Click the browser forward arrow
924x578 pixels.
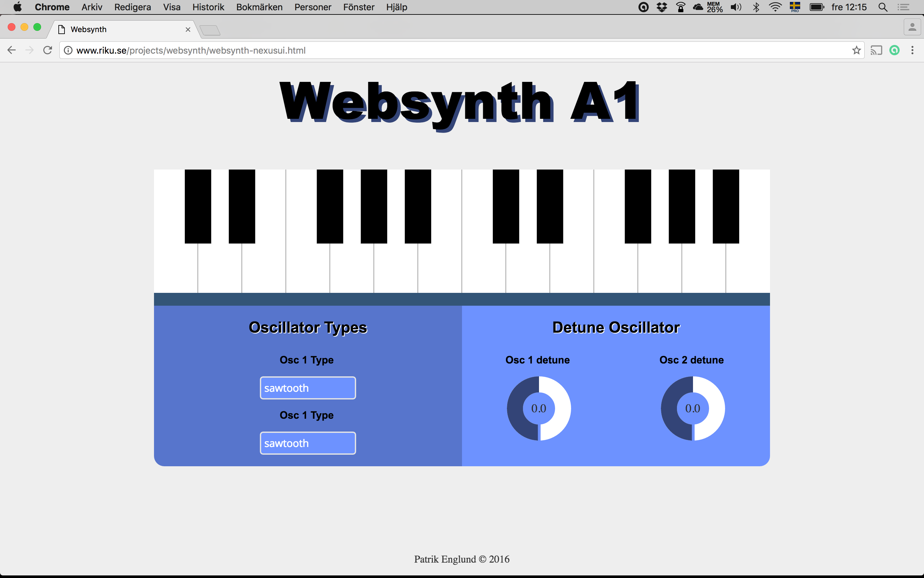click(30, 50)
